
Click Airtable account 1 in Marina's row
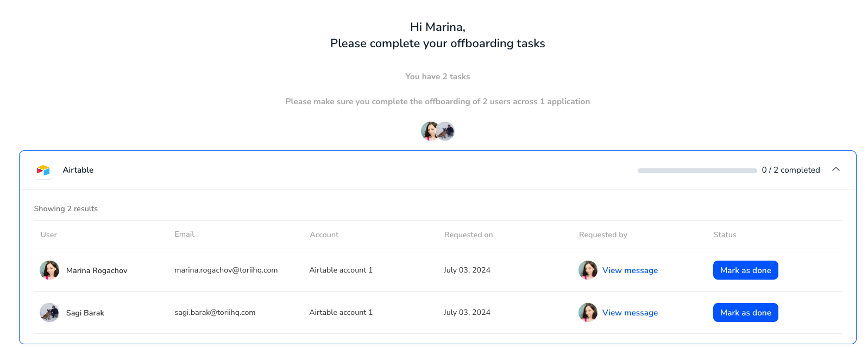341,270
